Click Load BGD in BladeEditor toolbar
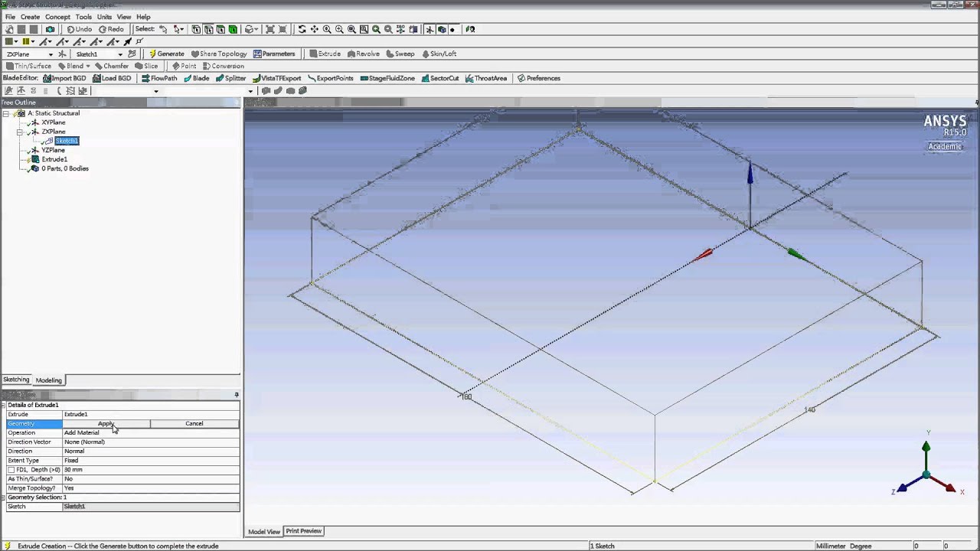Screen dimensions: 980x551 112,78
